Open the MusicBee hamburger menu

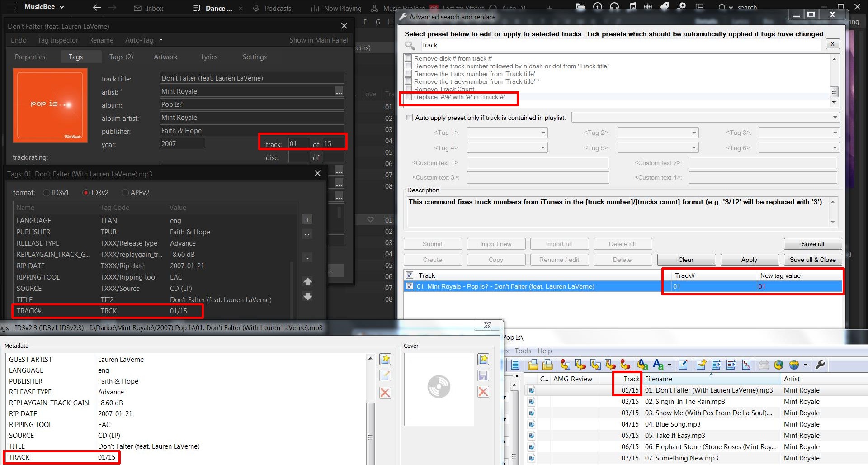pos(11,7)
